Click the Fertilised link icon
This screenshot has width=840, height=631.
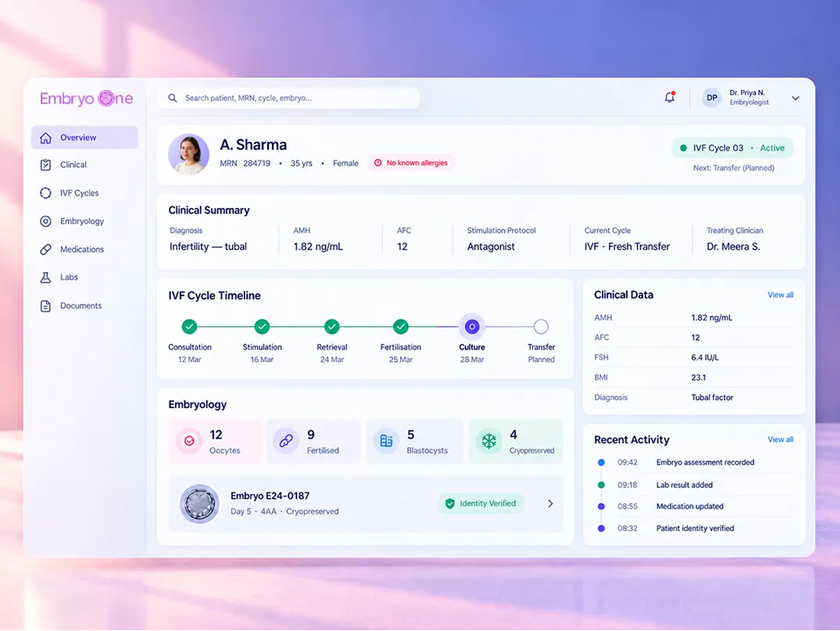(286, 441)
